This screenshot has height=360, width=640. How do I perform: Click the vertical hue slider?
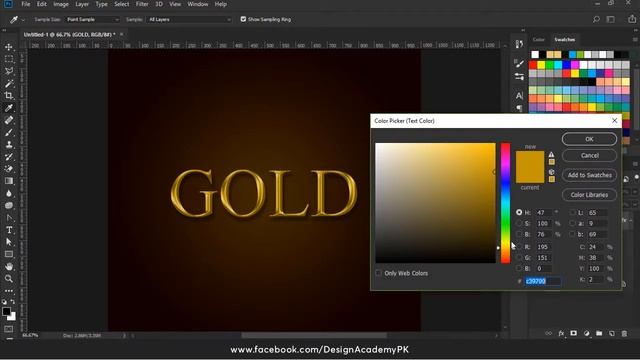point(505,203)
